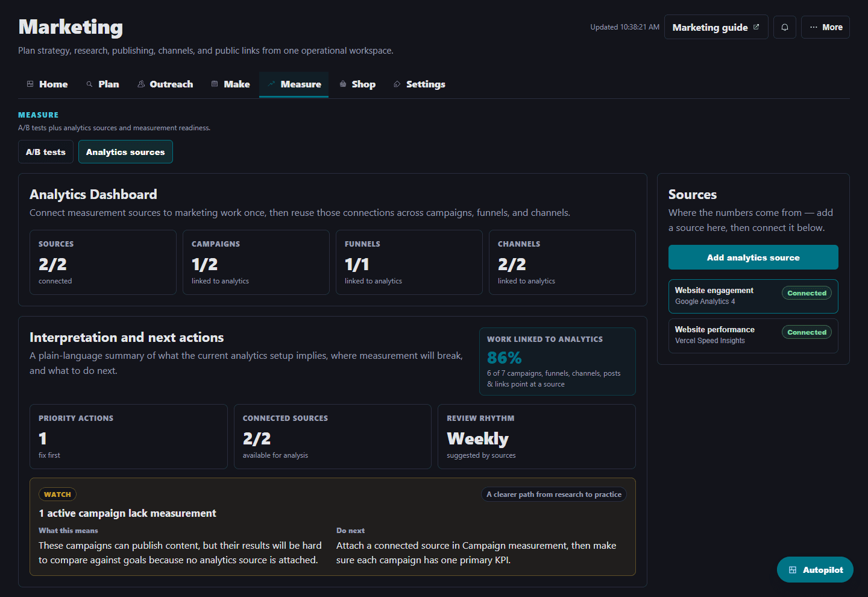Click the WATCH status badge
Viewport: 868px width, 597px height.
click(x=58, y=494)
